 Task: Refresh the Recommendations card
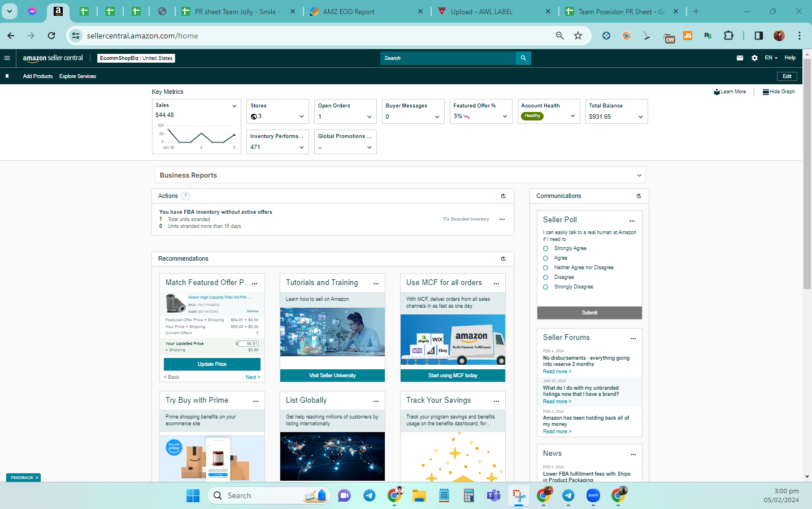pos(503,259)
